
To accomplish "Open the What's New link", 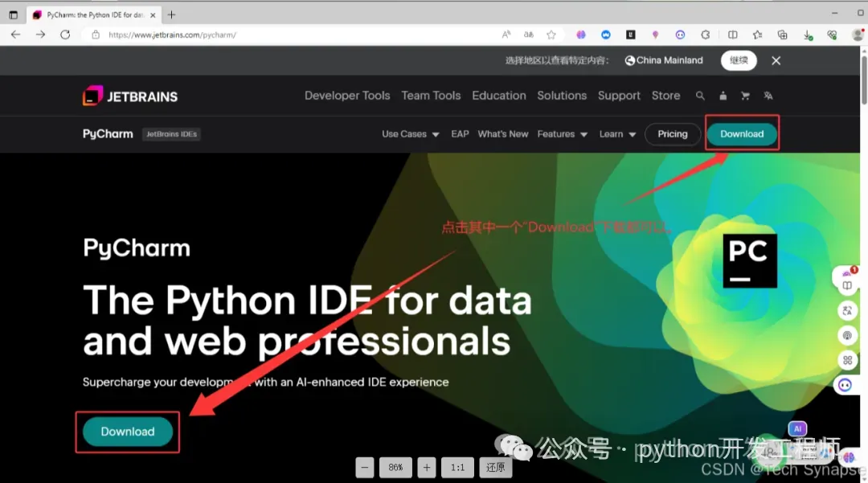I will [x=502, y=134].
